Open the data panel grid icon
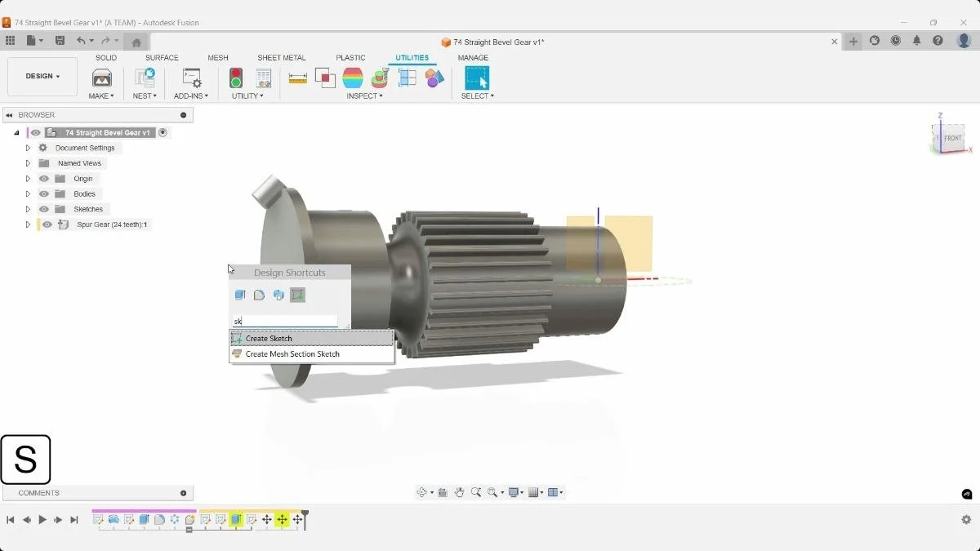The width and height of the screenshot is (980, 551). pos(10,41)
